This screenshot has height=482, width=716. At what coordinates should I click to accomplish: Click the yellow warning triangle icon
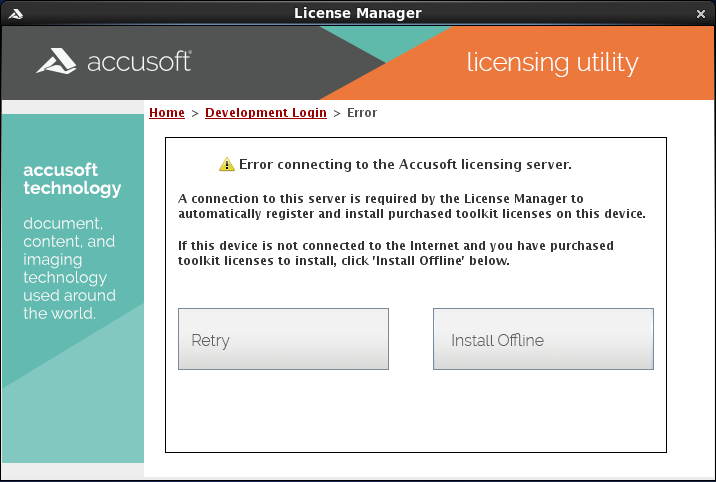coord(227,165)
